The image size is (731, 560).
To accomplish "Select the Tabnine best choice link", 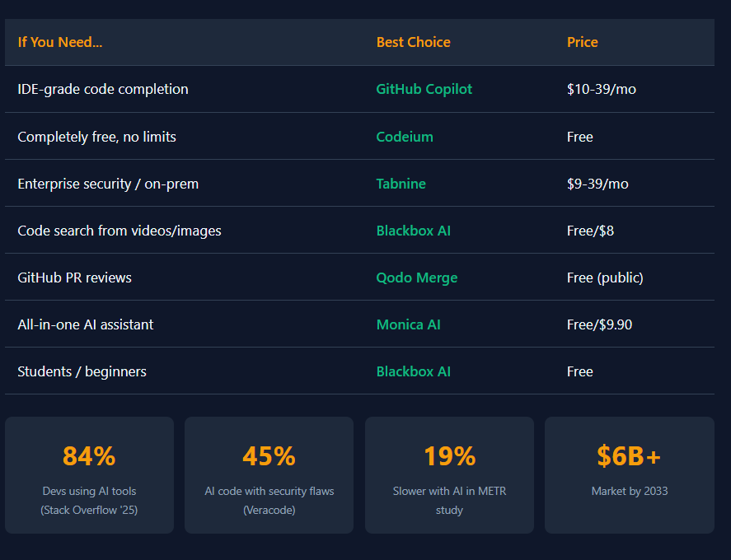I will [401, 184].
